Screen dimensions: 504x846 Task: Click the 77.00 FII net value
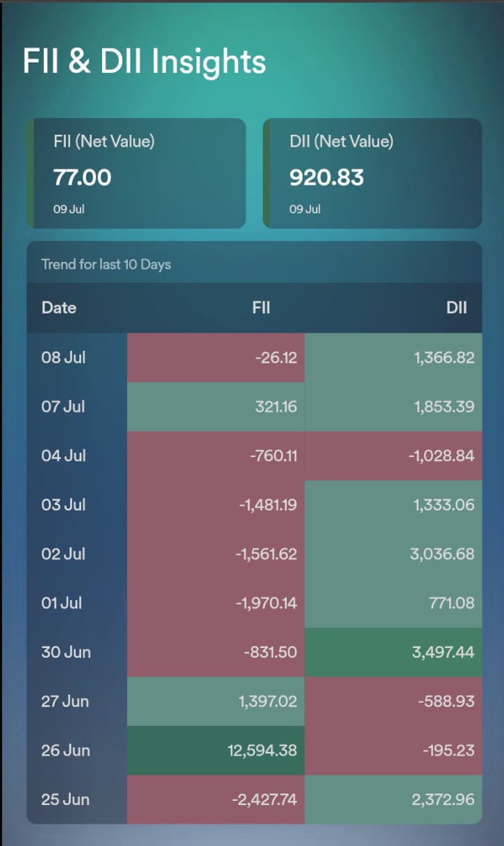[82, 178]
